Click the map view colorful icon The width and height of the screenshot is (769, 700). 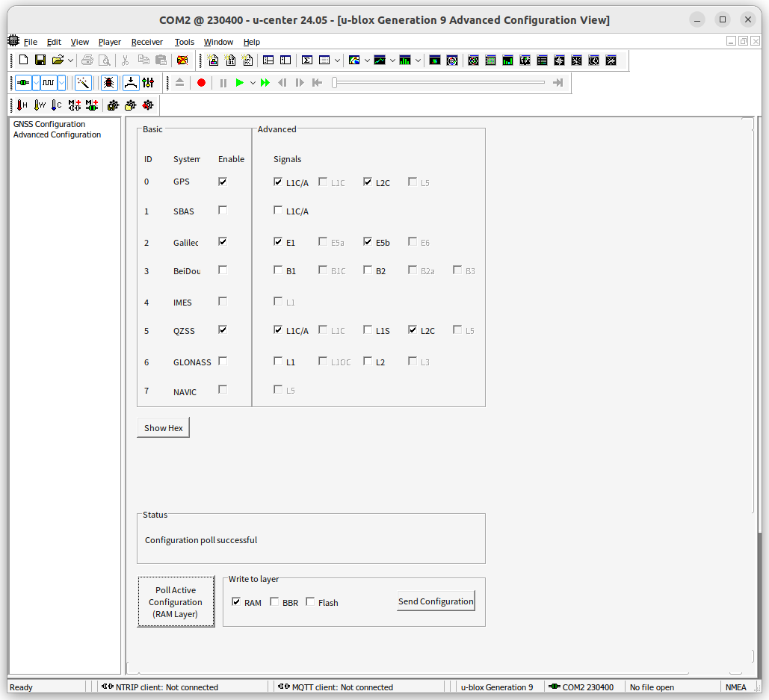pos(354,61)
